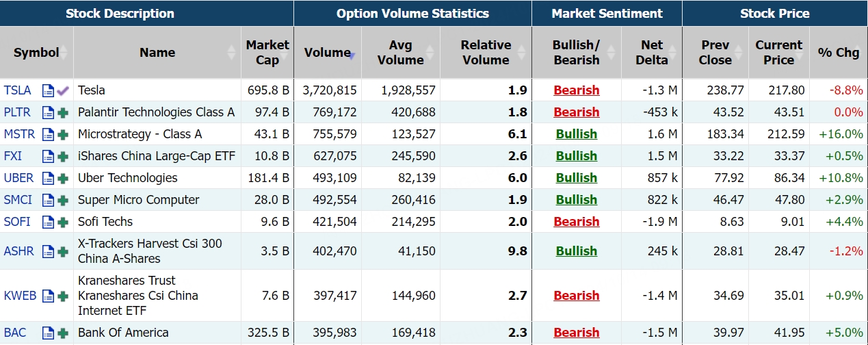Image resolution: width=868 pixels, height=345 pixels.
Task: Select the Option Volume Statistics header tab
Action: pyautogui.click(x=412, y=14)
